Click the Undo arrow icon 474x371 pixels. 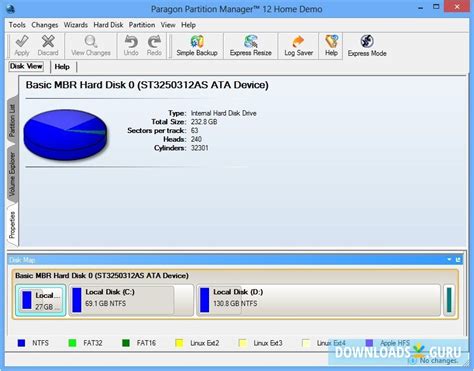[131, 42]
